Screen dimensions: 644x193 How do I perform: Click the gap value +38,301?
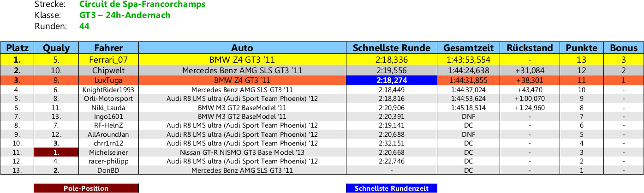coord(530,81)
